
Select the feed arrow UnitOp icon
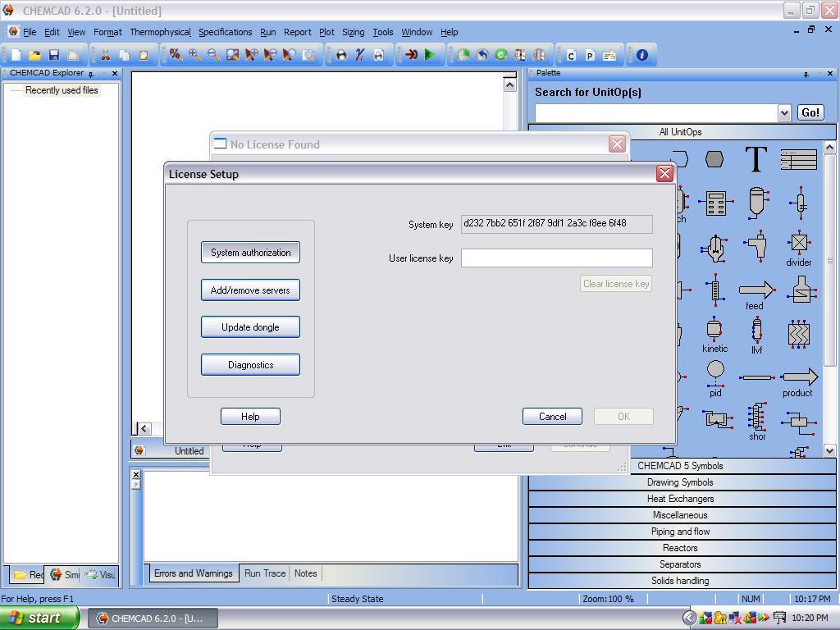(756, 294)
